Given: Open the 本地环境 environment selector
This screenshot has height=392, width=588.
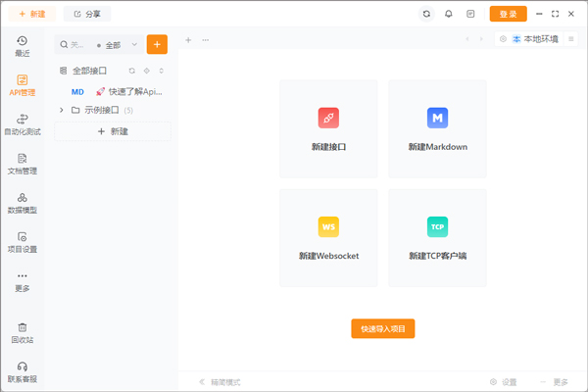Looking at the screenshot, I should [x=534, y=39].
